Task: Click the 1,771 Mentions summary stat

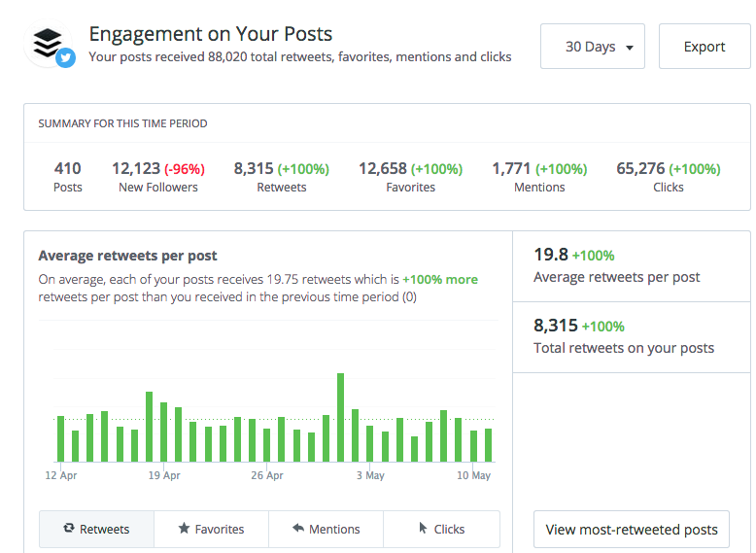Action: (x=539, y=177)
